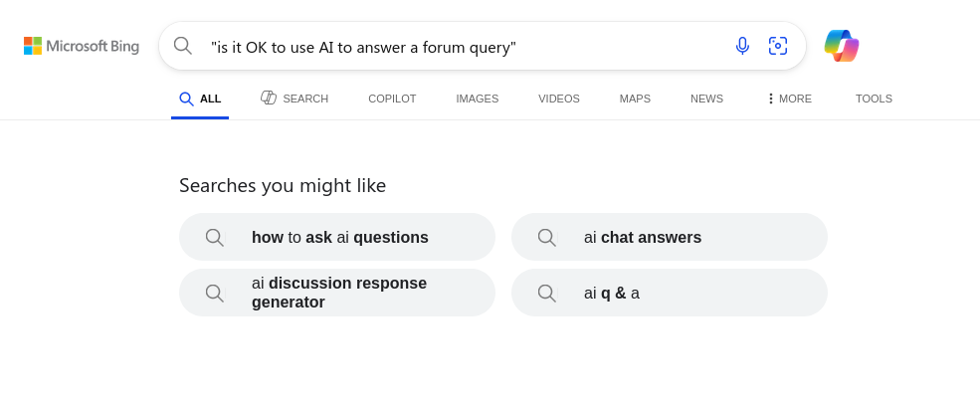The height and width of the screenshot is (408, 980).
Task: Open visual search camera icon
Action: [x=777, y=46]
